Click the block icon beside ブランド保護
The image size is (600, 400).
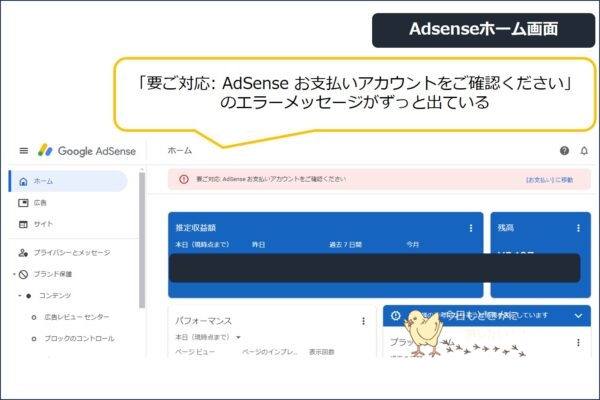[23, 274]
